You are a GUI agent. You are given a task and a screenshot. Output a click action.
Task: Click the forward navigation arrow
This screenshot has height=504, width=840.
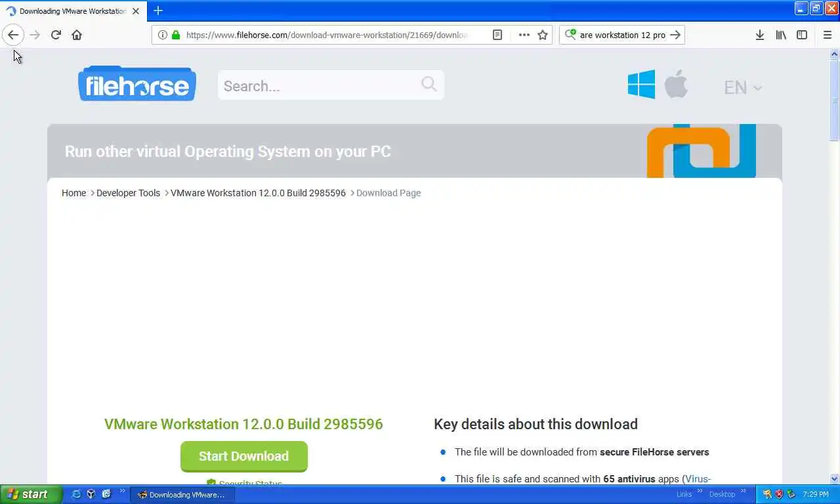[x=35, y=35]
